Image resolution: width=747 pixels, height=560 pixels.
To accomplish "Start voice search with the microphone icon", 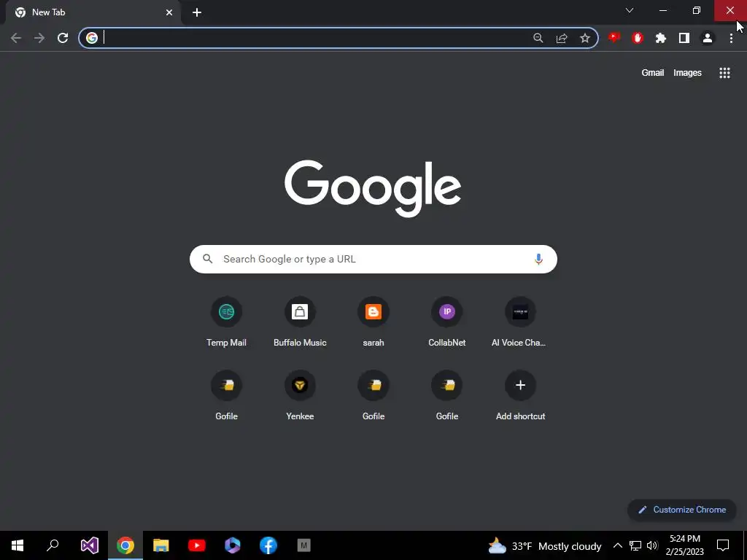I will coord(538,259).
